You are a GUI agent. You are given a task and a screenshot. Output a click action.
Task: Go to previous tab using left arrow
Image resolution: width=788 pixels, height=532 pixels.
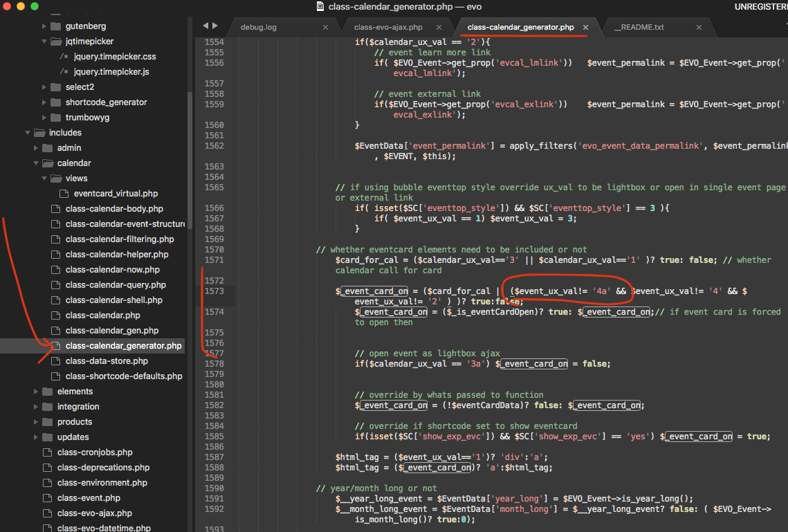[205, 26]
